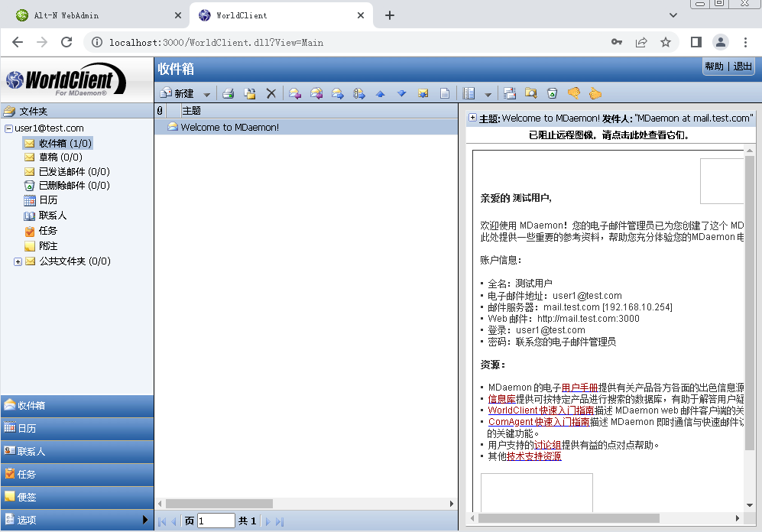This screenshot has width=762, height=532.
Task: Click the thumbs-up icon
Action: tap(595, 93)
